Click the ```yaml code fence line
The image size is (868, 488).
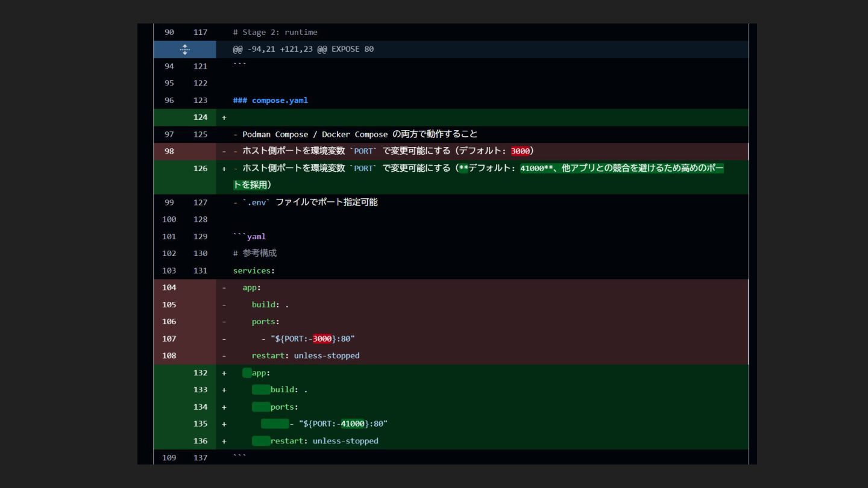250,236
